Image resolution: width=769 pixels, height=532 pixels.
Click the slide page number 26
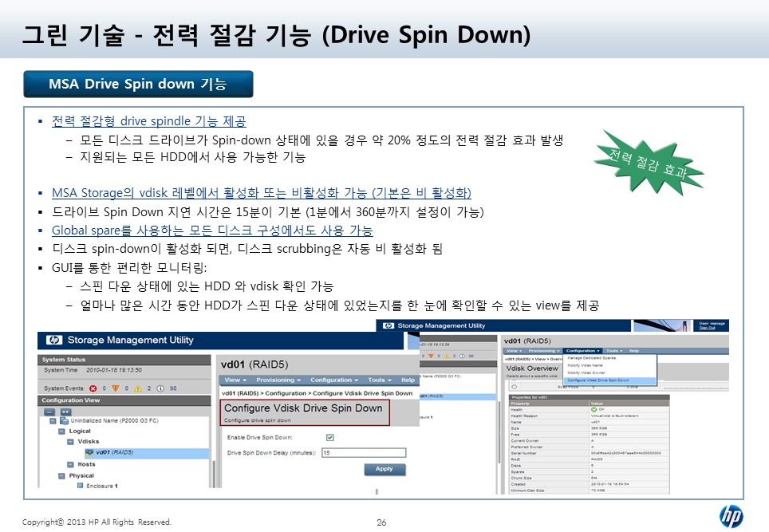[381, 522]
